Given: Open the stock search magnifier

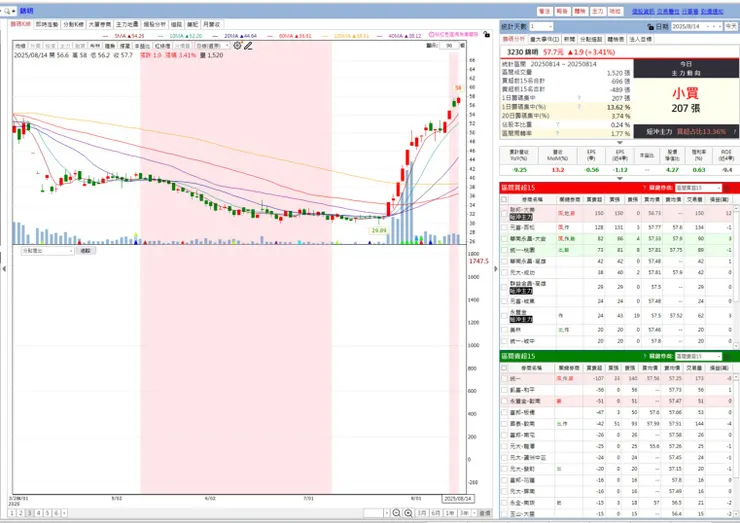Looking at the screenshot, I should click(7, 10).
